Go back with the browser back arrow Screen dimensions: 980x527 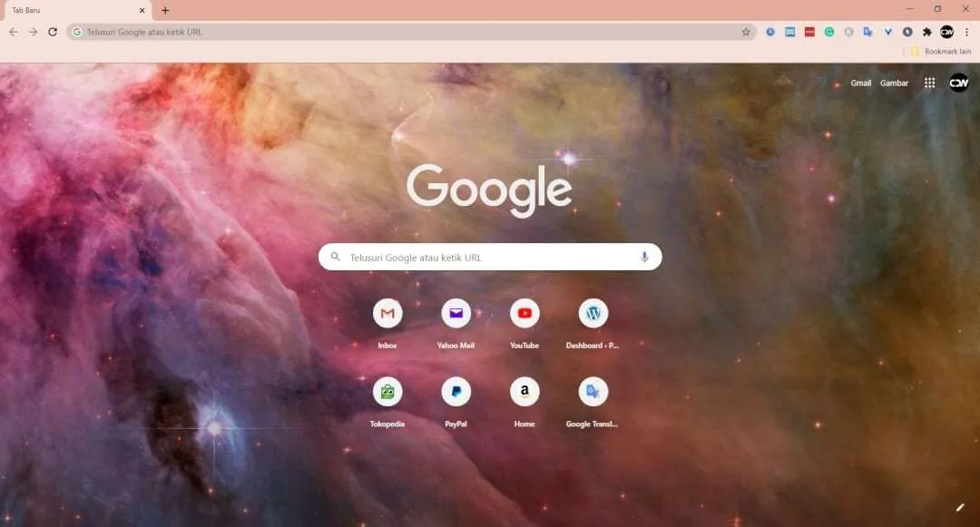[x=13, y=32]
